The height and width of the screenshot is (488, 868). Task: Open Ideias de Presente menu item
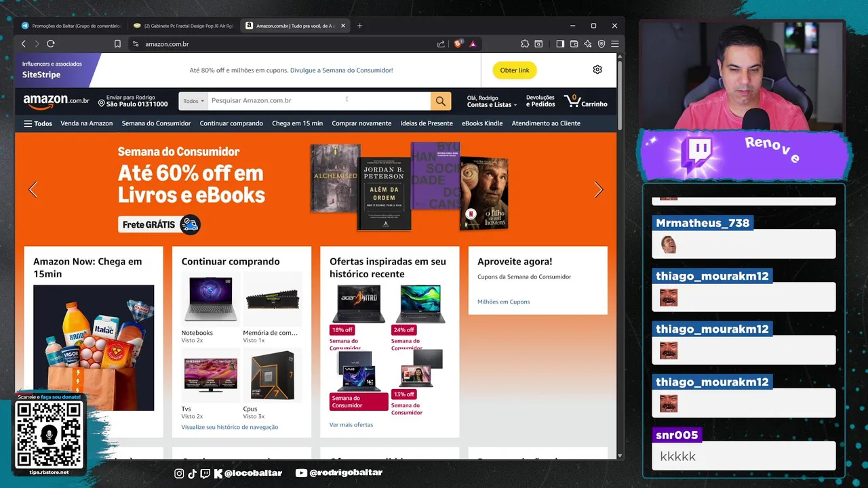(x=427, y=123)
